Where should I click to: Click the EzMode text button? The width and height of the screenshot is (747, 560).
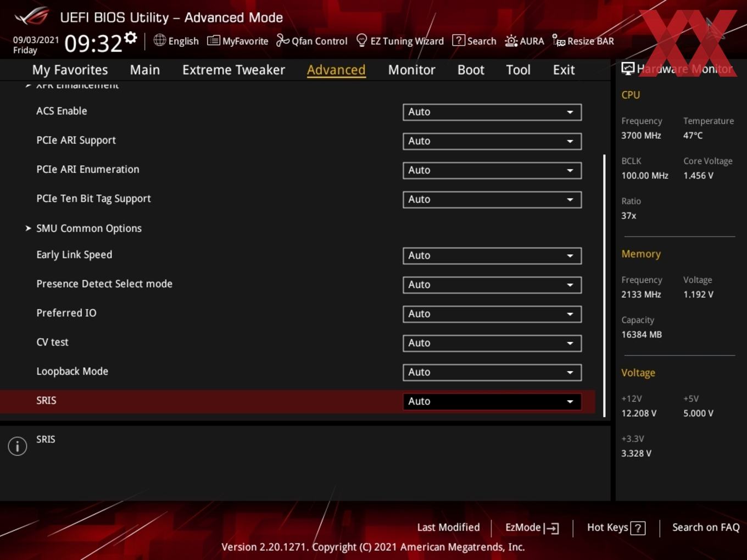523,527
